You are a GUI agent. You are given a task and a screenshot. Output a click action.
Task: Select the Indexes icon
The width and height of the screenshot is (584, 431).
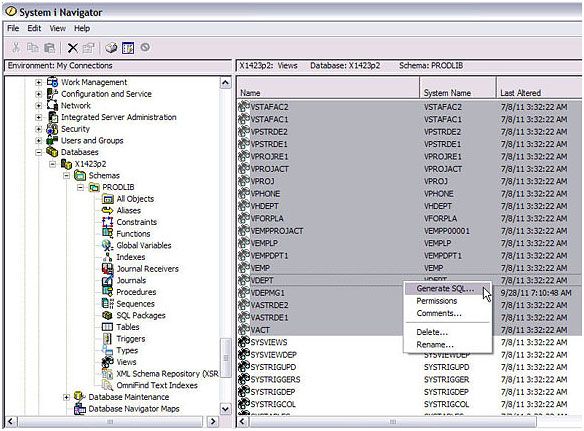pyautogui.click(x=108, y=257)
